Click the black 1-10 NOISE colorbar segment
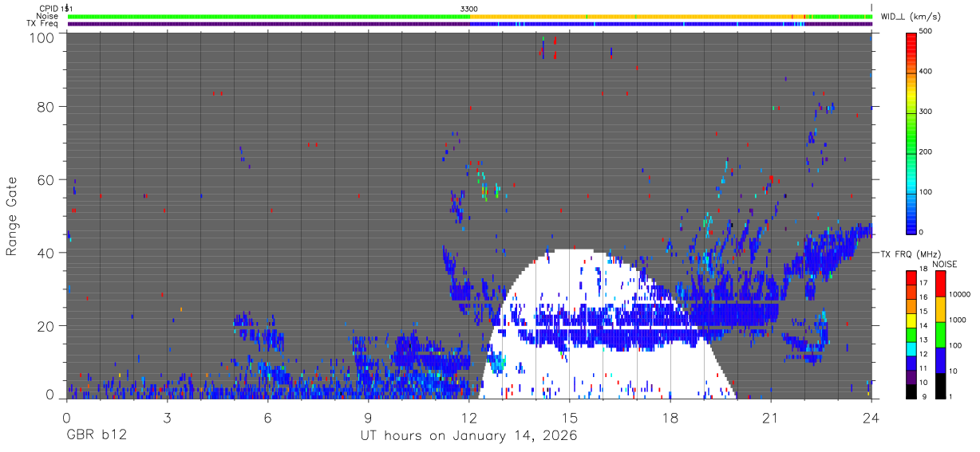This screenshot has height=452, width=980. pos(940,384)
